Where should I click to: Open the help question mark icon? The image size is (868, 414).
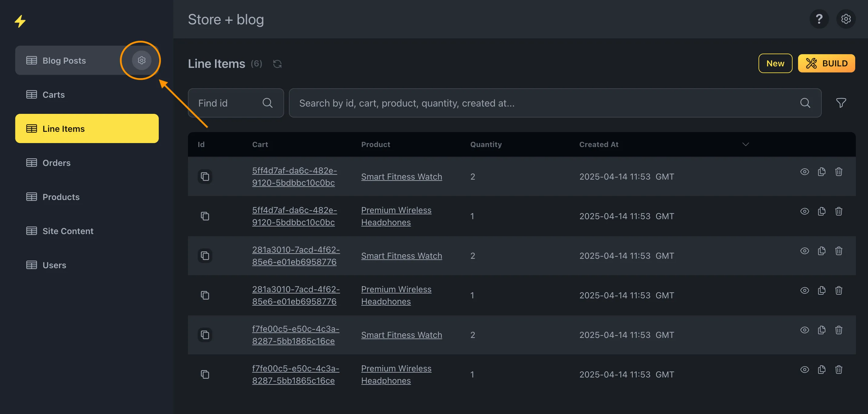pos(819,19)
